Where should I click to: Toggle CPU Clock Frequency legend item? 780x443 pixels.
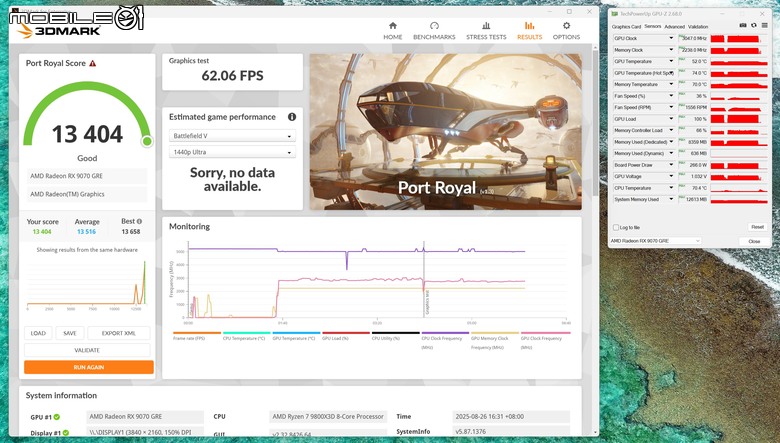[x=445, y=341]
